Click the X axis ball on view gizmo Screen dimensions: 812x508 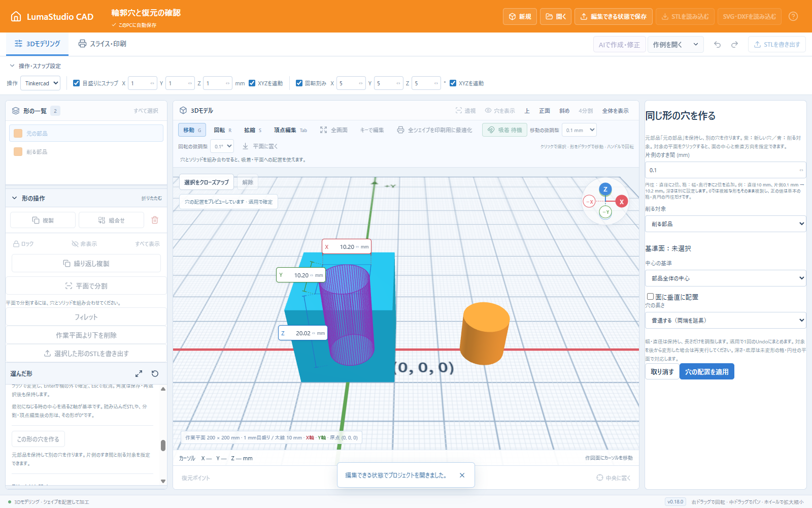(x=622, y=202)
